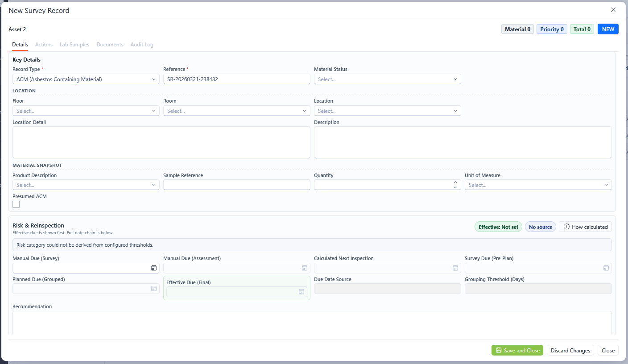Click the Discard Changes button
Viewport: 628px width, 364px height.
click(570, 351)
